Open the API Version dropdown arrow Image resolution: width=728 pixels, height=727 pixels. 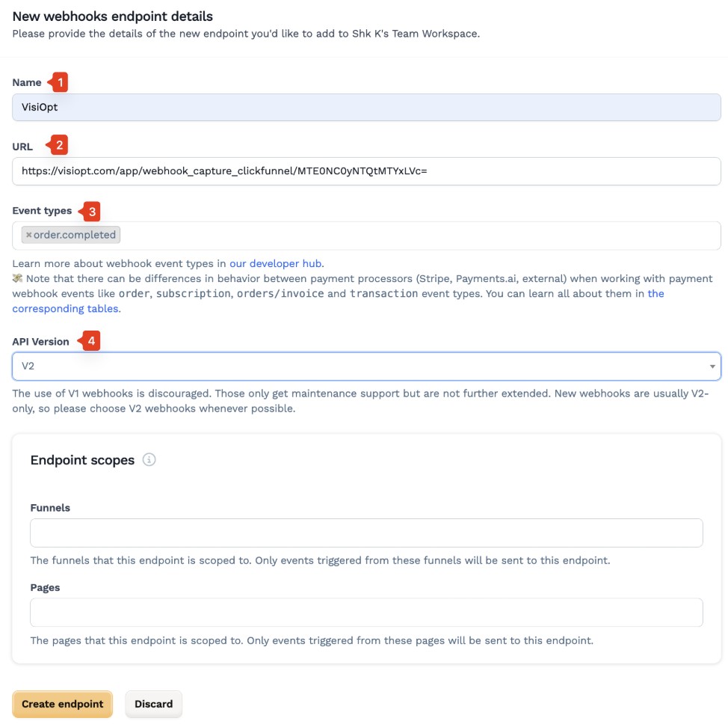pyautogui.click(x=712, y=366)
